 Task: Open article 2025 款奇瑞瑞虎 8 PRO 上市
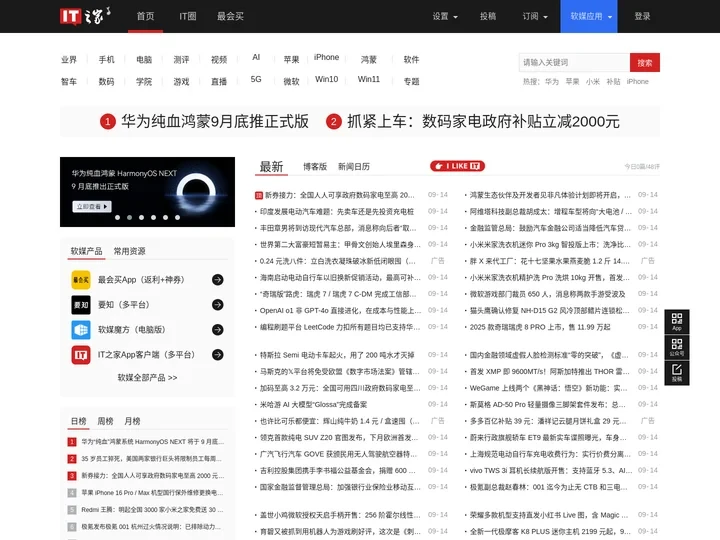[540, 327]
